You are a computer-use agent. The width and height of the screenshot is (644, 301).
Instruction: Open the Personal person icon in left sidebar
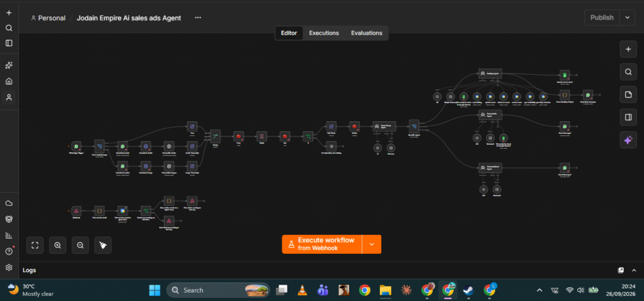[x=9, y=97]
